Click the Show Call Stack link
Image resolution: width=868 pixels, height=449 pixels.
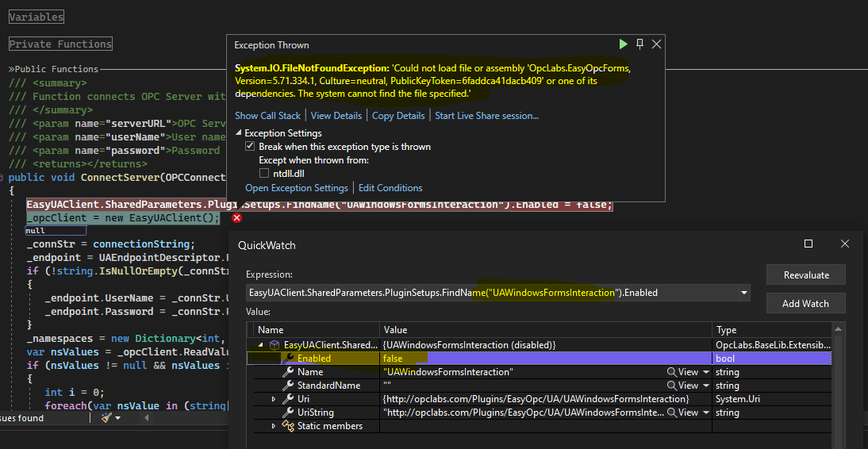point(267,116)
